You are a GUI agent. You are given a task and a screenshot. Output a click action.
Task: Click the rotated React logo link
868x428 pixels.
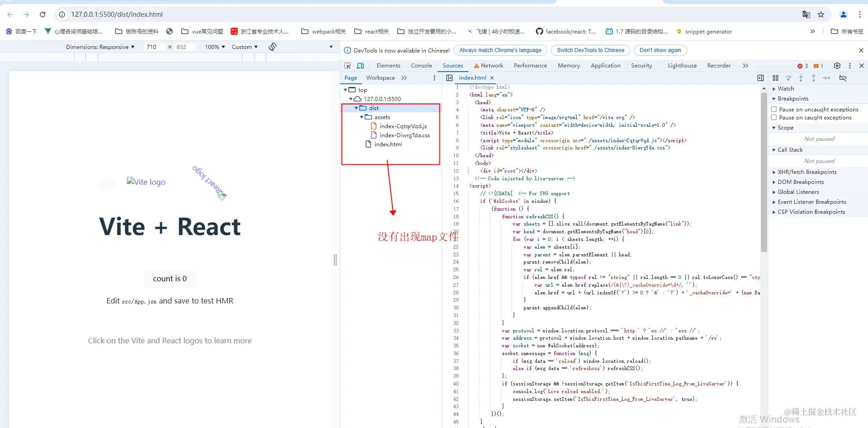[209, 183]
